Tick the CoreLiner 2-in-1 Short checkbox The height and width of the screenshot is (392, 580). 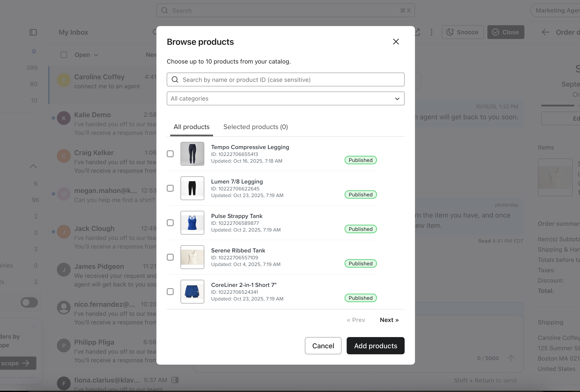tap(170, 292)
